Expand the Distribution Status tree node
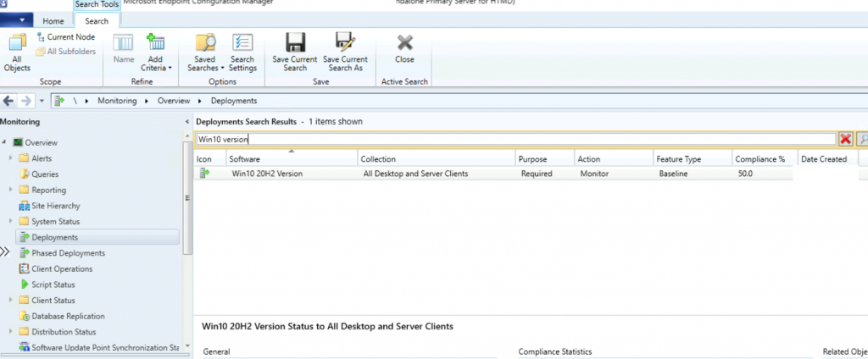Viewport: 868px width, 359px height. 10,332
